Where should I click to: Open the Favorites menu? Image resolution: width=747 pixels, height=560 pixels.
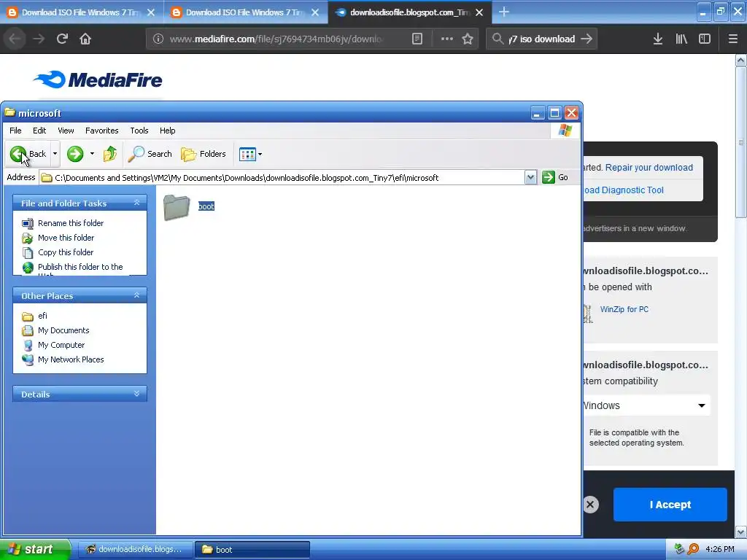tap(102, 131)
